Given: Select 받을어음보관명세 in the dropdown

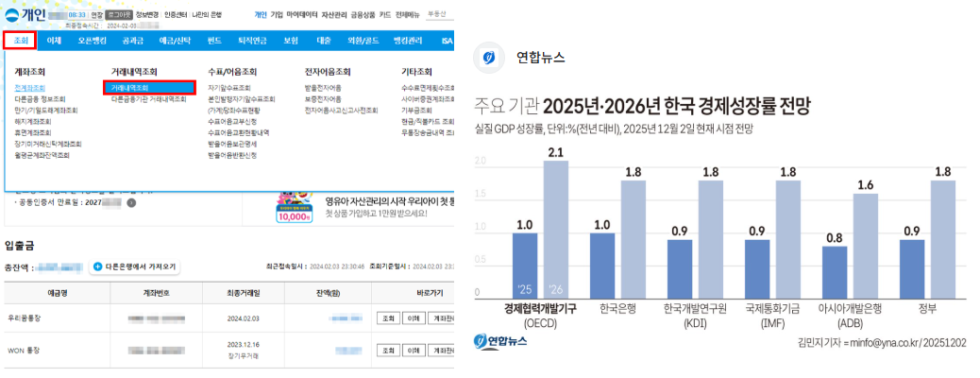Looking at the screenshot, I should coord(232,144).
